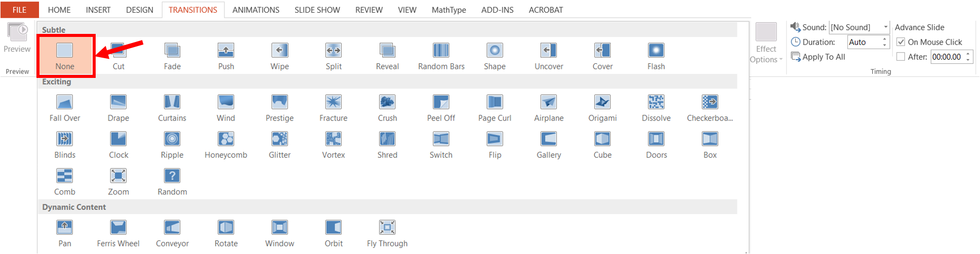Choose the Clock transition effect
This screenshot has height=254, width=980.
(x=118, y=145)
